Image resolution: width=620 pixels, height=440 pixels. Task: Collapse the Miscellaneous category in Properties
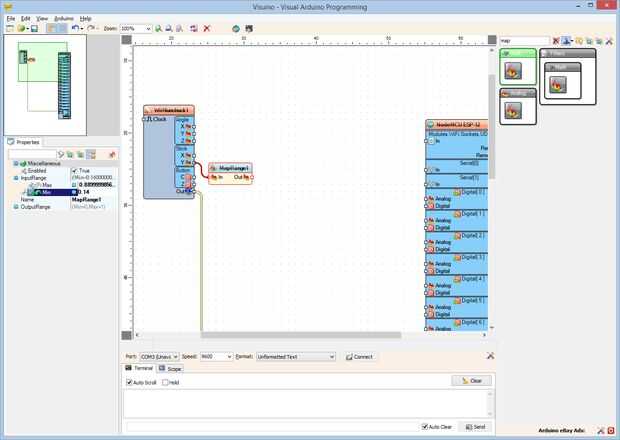click(16, 164)
